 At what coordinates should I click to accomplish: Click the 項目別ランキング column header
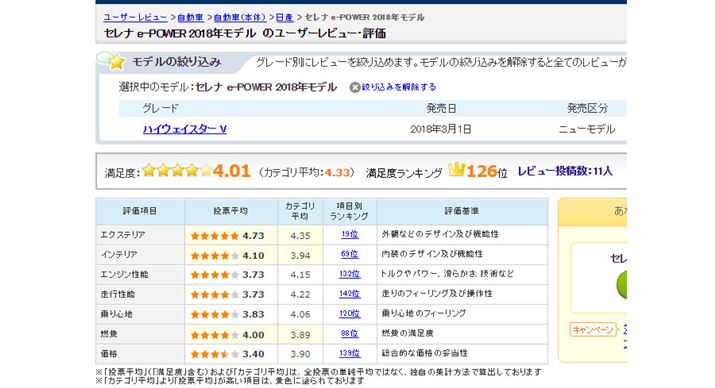(x=349, y=211)
